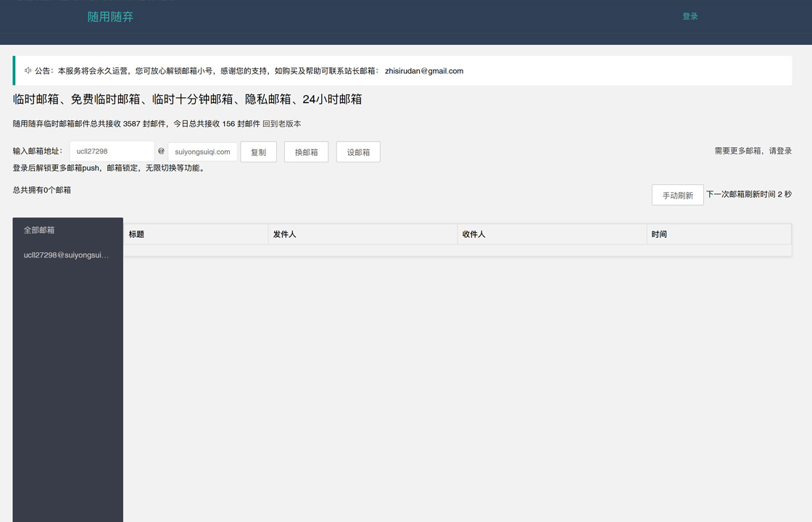Click the 发件人 column header
The image size is (812, 522).
(363, 234)
